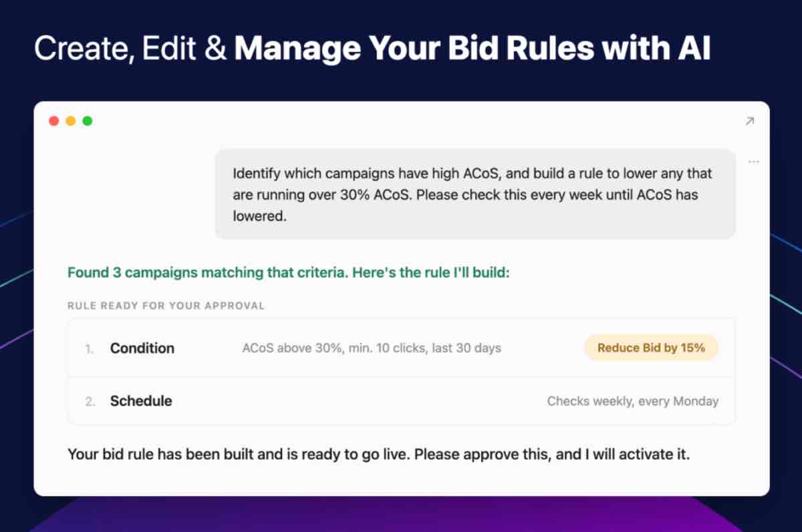Viewport: 802px width, 532px height.
Task: Click the expand arrow icon at window corner
Action: click(749, 121)
